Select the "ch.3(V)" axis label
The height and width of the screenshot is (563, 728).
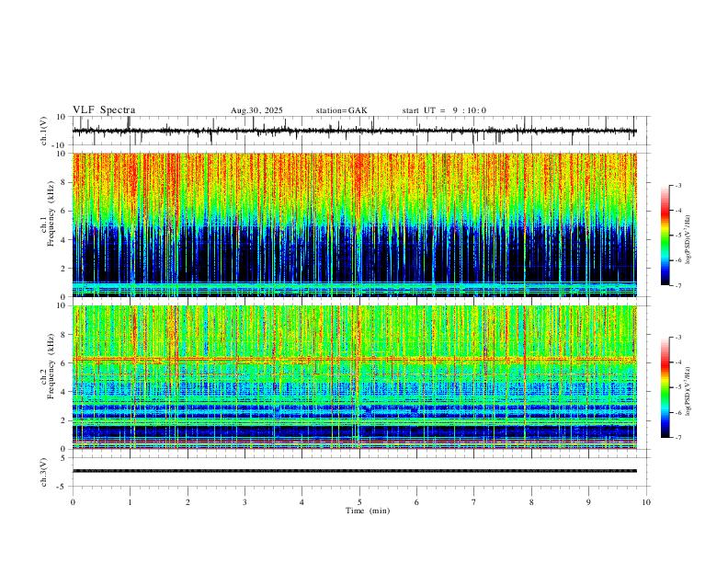coord(44,472)
